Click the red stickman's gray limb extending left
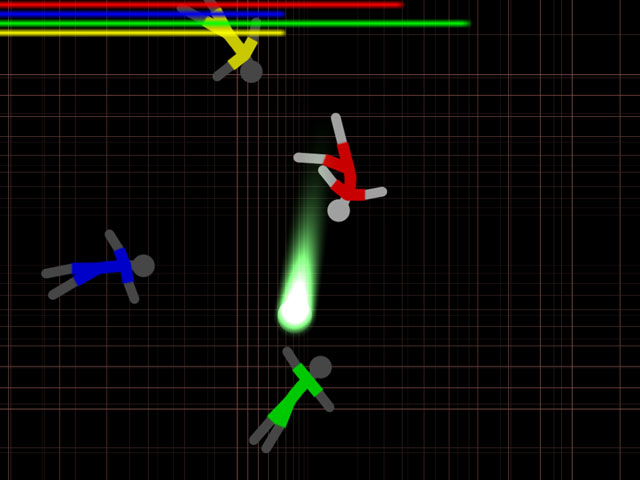 tap(308, 158)
